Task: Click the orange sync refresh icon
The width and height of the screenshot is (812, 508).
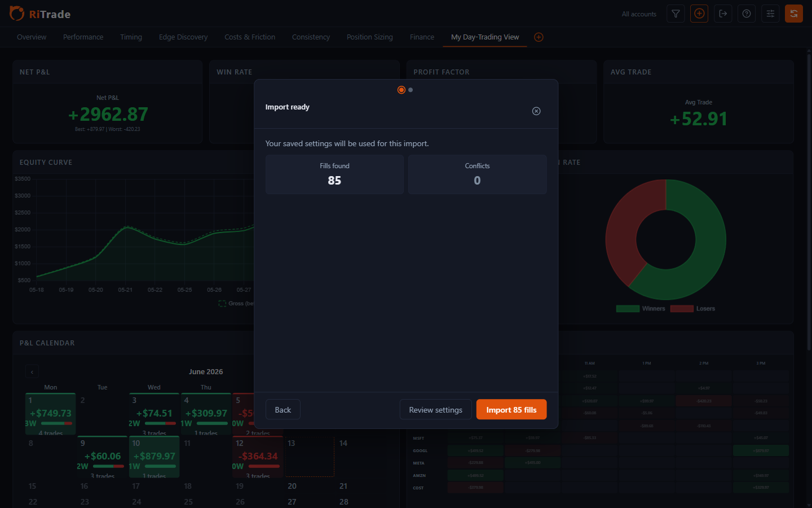Action: (794, 14)
